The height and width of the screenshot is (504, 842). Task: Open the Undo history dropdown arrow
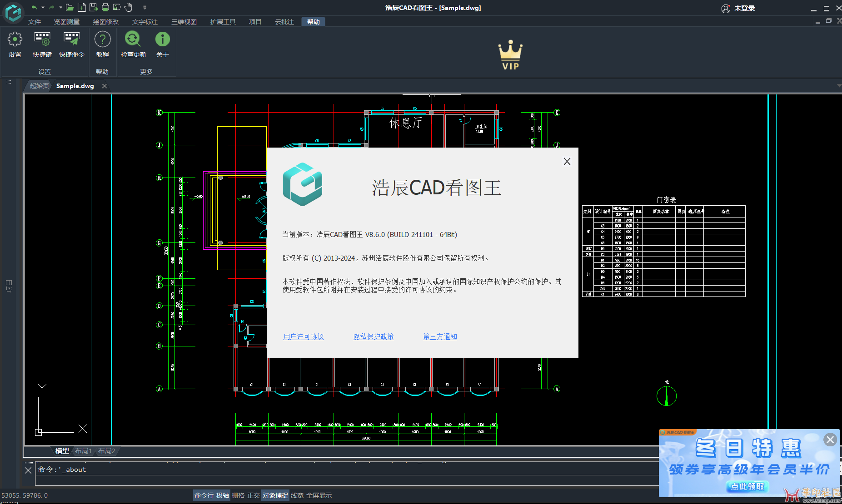[x=43, y=7]
